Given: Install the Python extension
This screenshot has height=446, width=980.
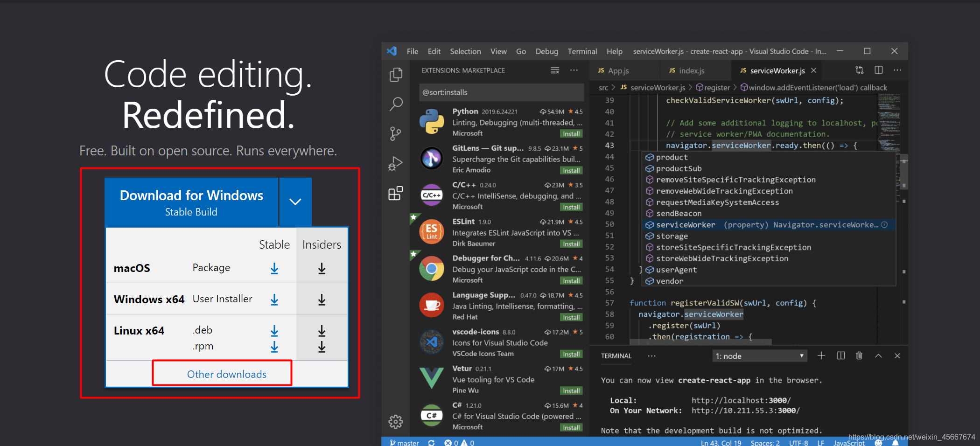Looking at the screenshot, I should click(571, 134).
